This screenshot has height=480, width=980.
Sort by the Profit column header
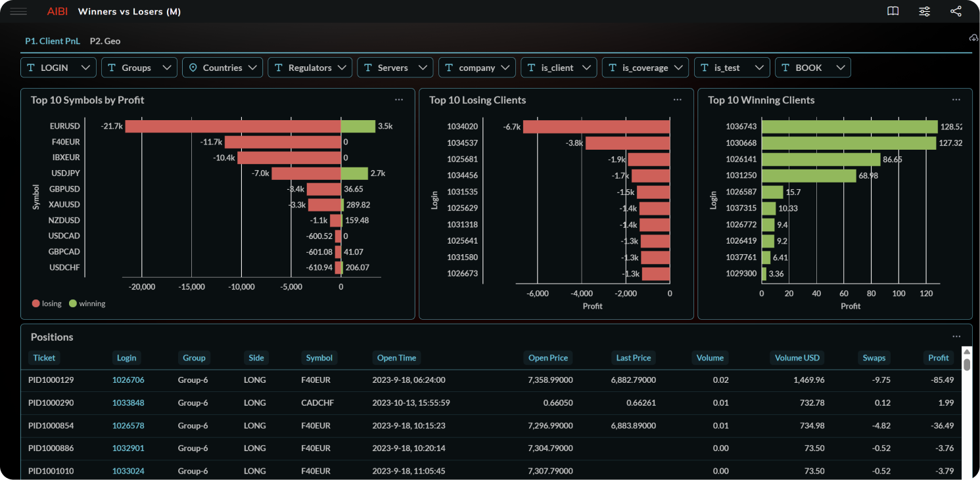click(938, 358)
